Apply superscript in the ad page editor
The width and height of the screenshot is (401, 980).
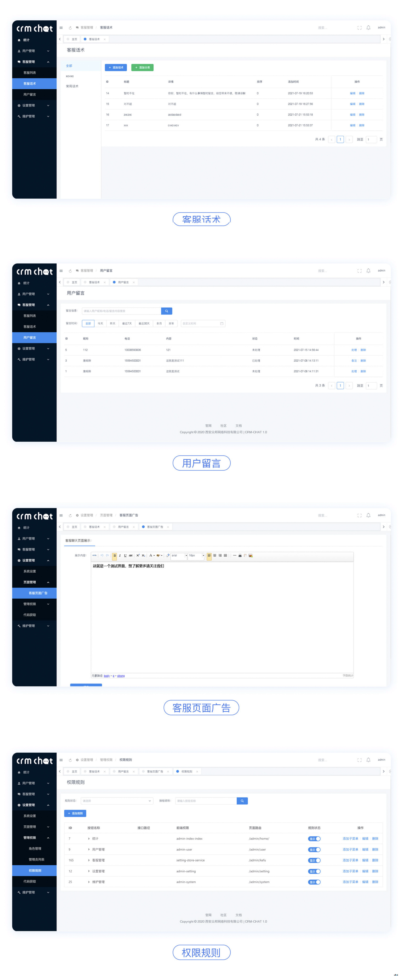tap(138, 555)
